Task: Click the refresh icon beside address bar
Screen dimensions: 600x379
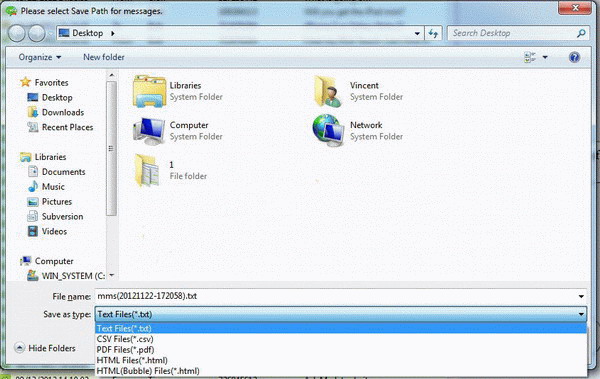Action: pos(433,33)
